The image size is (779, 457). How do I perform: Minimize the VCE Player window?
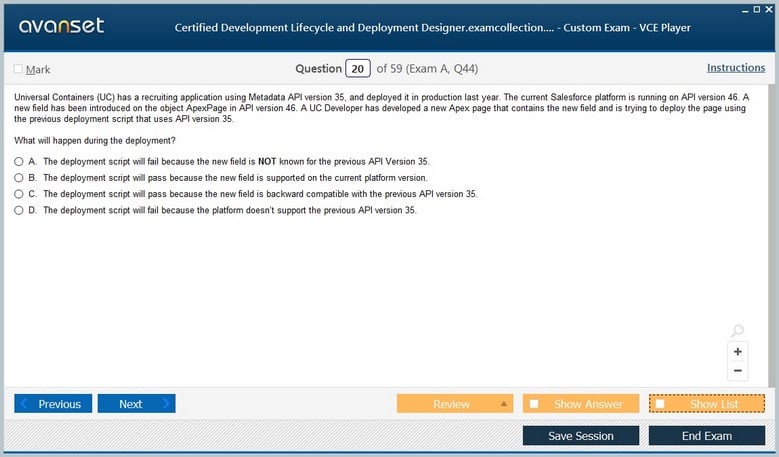tap(745, 10)
